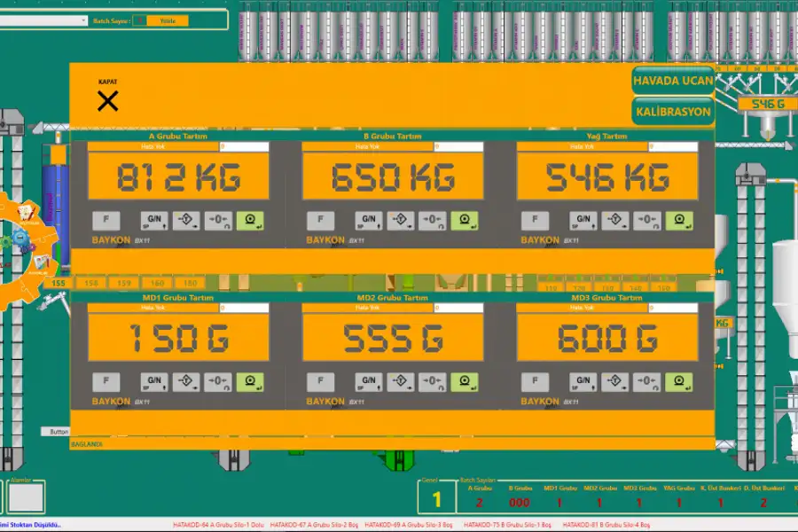Toggle G/N on A Grubu Tartım indicator
The height and width of the screenshot is (532, 798).
pyautogui.click(x=154, y=220)
